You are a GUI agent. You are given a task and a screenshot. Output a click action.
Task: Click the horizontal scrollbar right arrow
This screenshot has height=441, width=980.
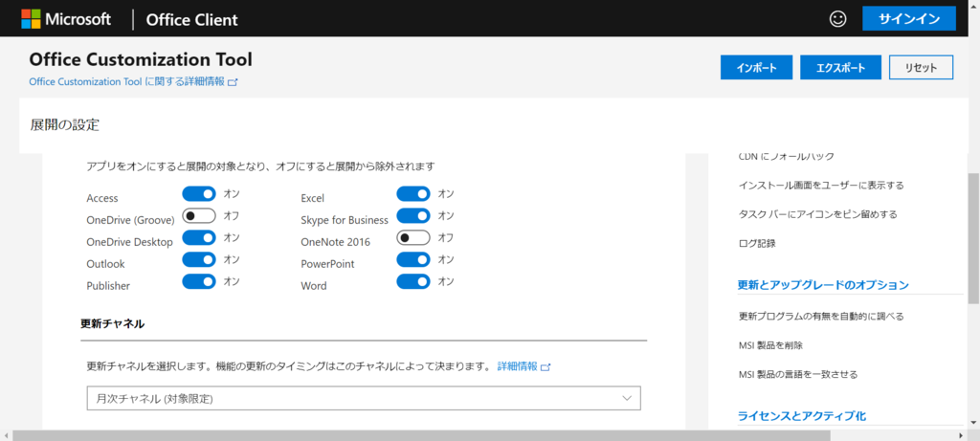click(963, 435)
